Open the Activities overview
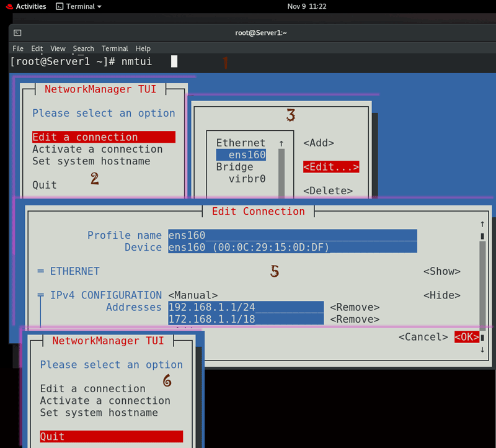This screenshot has width=496, height=448. tap(30, 6)
